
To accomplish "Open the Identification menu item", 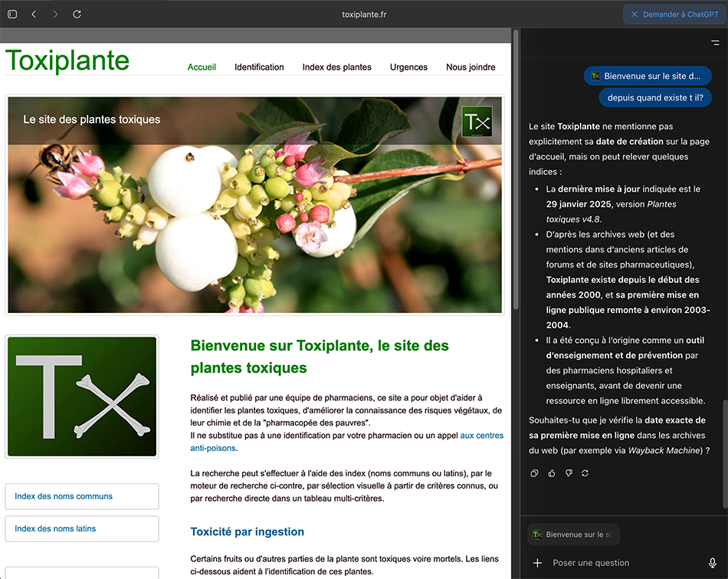I will pos(259,67).
